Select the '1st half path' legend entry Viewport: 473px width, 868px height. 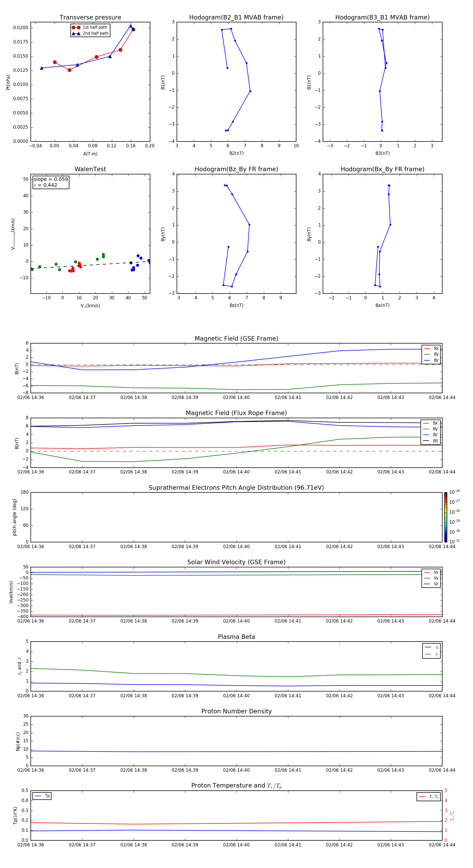pyautogui.click(x=90, y=27)
